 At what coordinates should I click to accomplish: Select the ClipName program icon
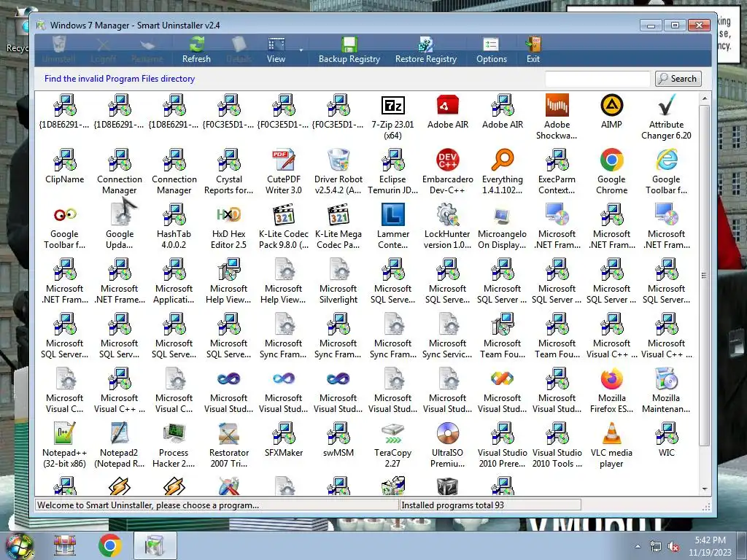point(65,167)
